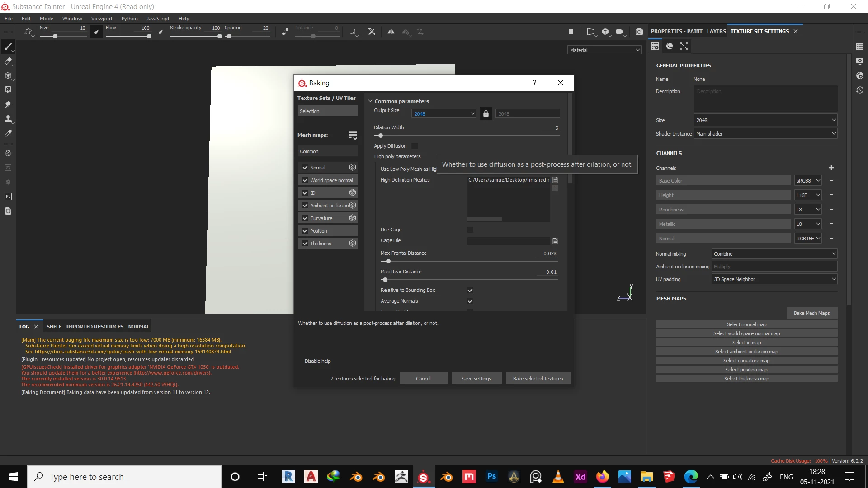
Task: Open the Viewport menu
Action: (x=102, y=19)
